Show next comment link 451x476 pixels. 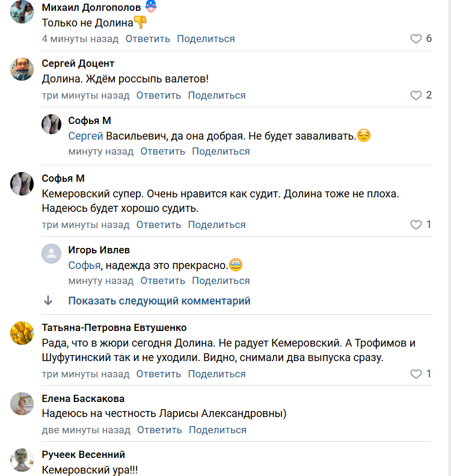[159, 301]
